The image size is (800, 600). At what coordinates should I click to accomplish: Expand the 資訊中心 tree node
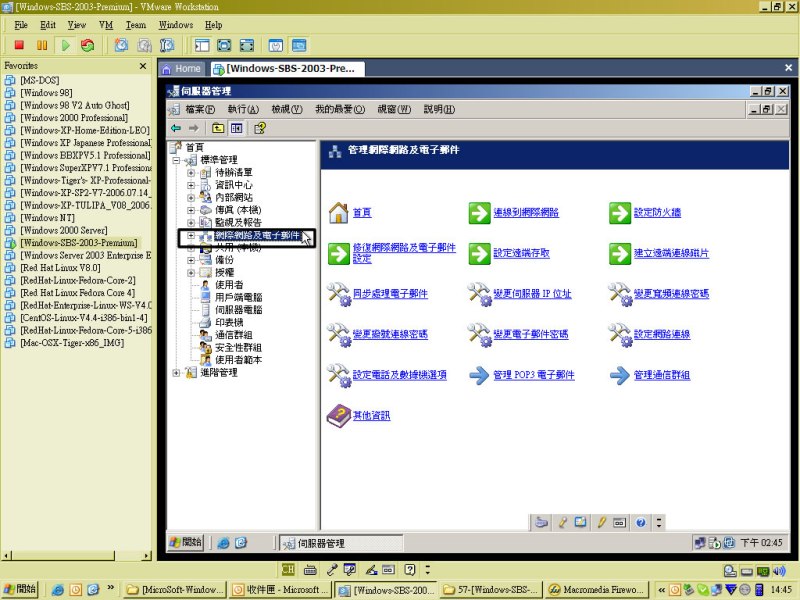click(191, 185)
